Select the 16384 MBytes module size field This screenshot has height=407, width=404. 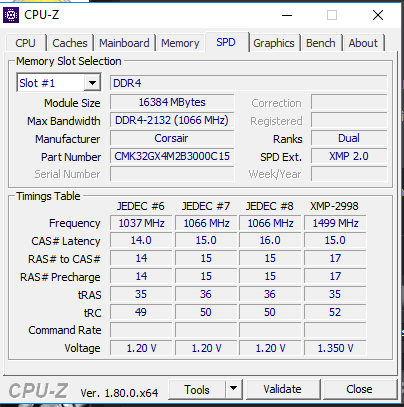tap(172, 102)
